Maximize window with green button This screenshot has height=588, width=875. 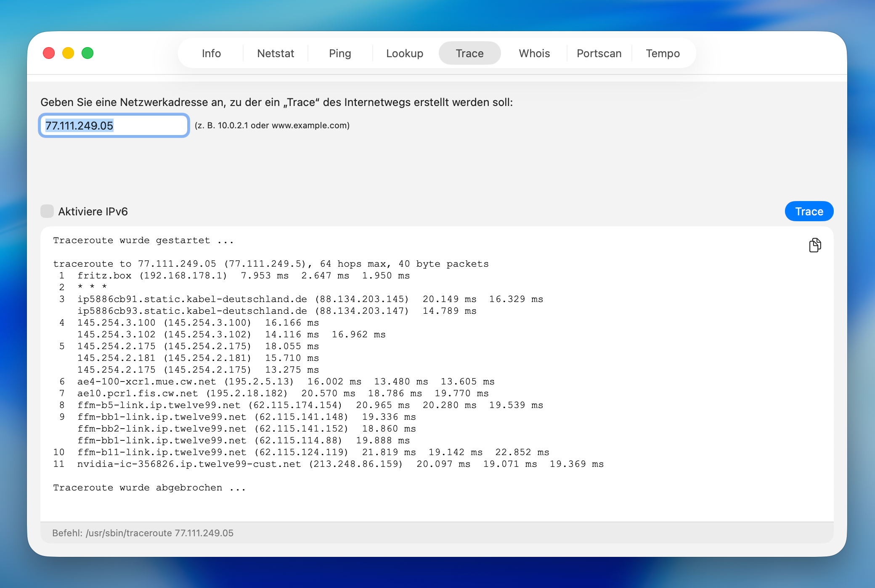pyautogui.click(x=87, y=53)
